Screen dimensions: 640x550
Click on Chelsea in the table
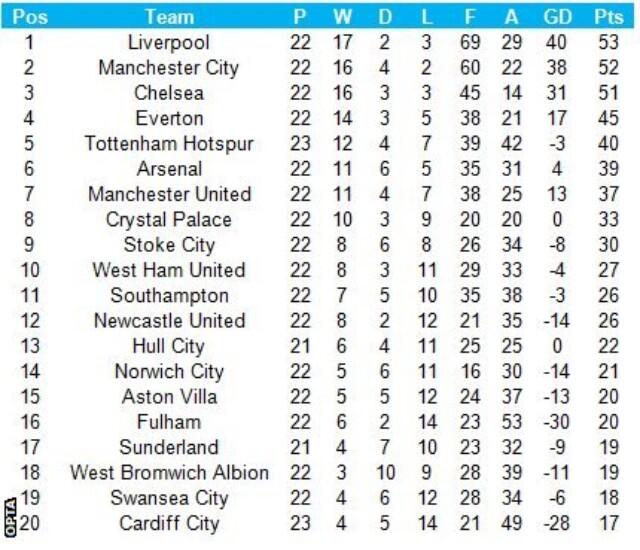click(x=169, y=93)
